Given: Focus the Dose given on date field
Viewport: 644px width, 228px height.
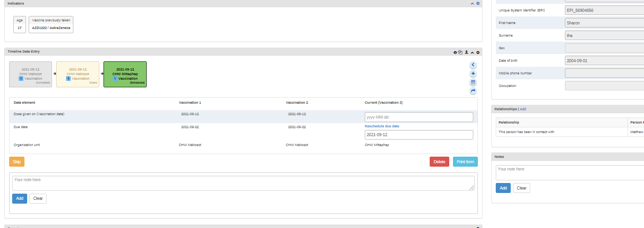Looking at the screenshot, I should point(419,117).
